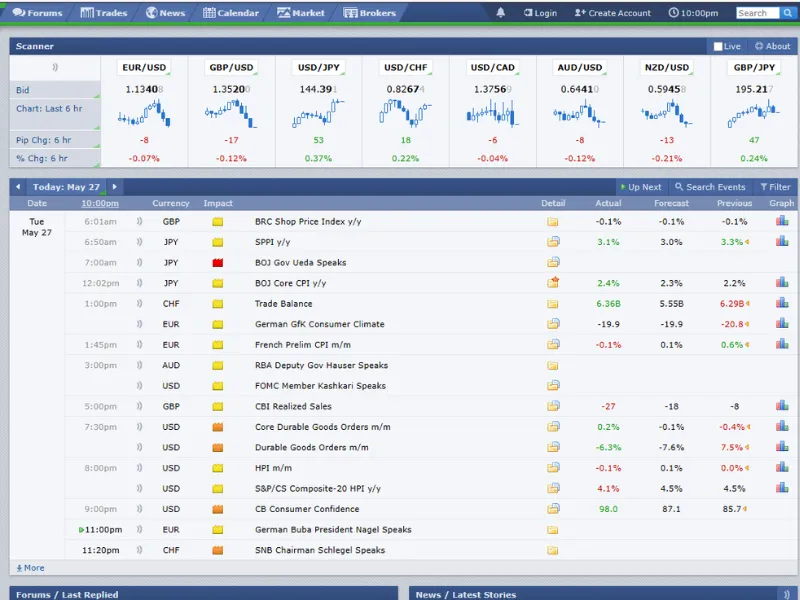
Task: Click the Create Account link
Action: [x=612, y=13]
